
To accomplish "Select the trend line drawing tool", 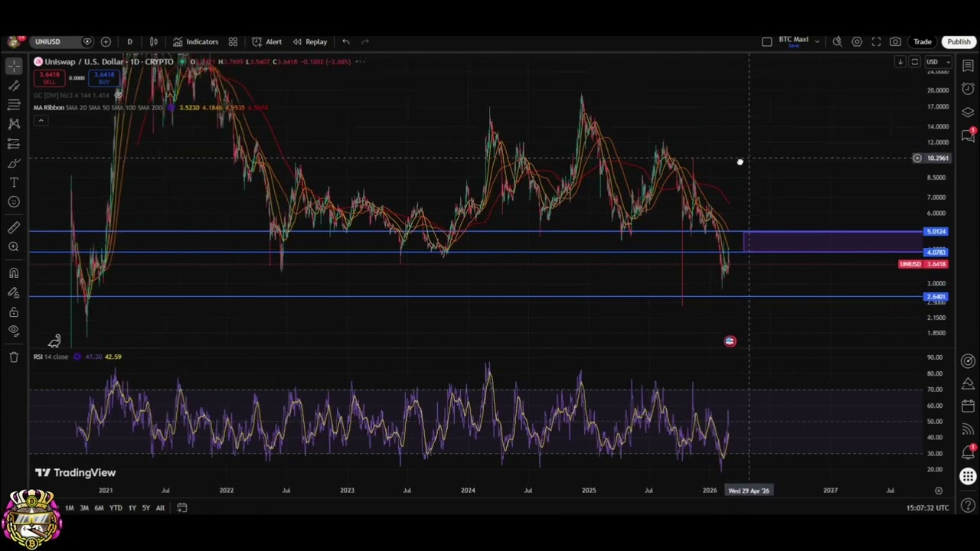I will [x=14, y=86].
